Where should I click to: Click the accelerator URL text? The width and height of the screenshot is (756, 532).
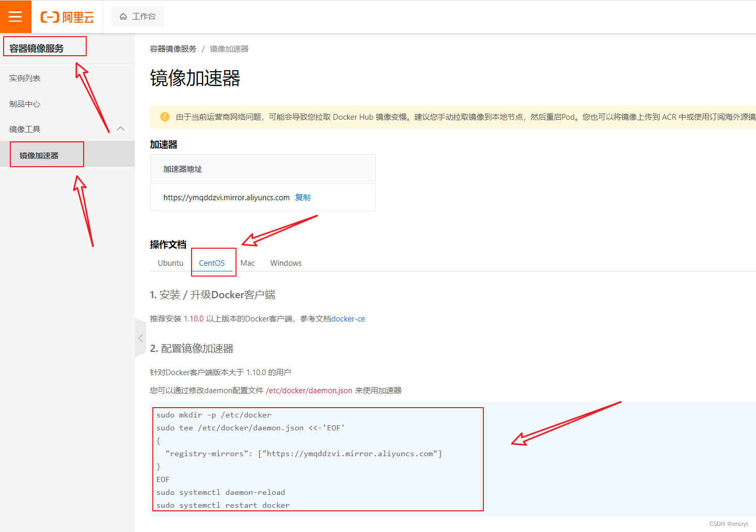[227, 197]
